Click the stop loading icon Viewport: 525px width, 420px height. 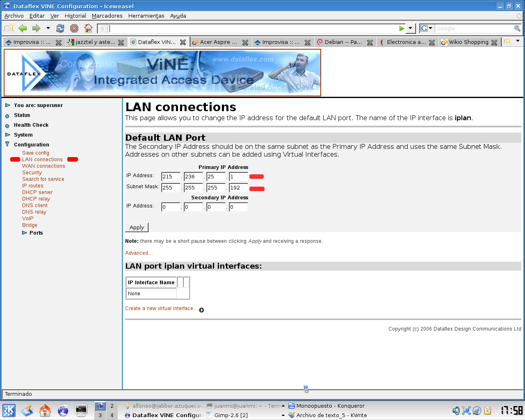click(74, 28)
